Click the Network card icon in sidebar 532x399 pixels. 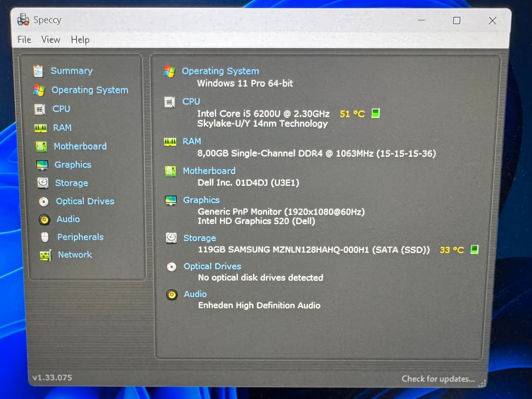pos(45,255)
